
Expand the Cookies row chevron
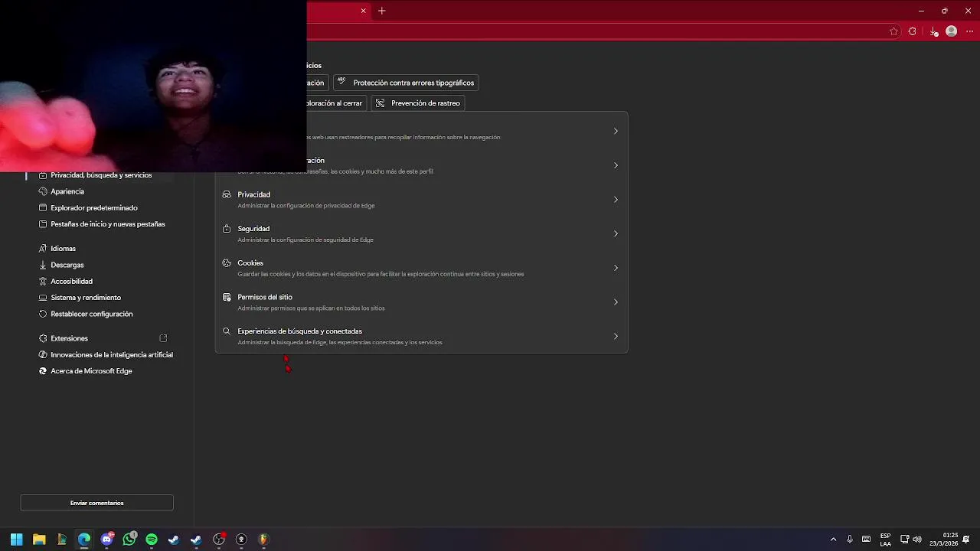tap(616, 268)
